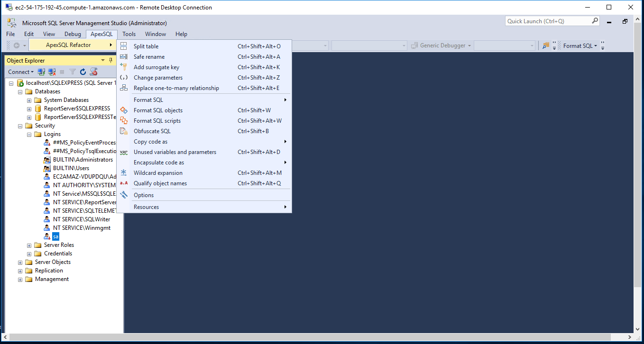Image resolution: width=644 pixels, height=344 pixels.
Task: Expand the Server Roles node
Action: point(29,245)
